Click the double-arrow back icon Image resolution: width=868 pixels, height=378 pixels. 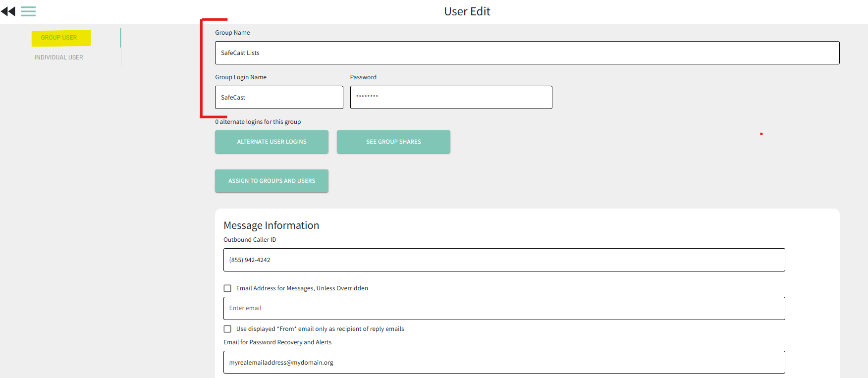[8, 11]
